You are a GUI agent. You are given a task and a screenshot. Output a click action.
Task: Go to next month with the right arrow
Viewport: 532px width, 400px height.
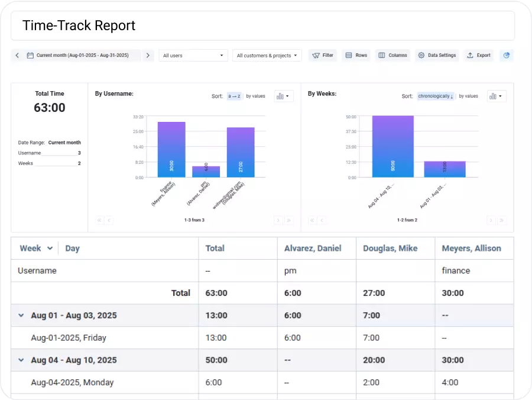[148, 55]
